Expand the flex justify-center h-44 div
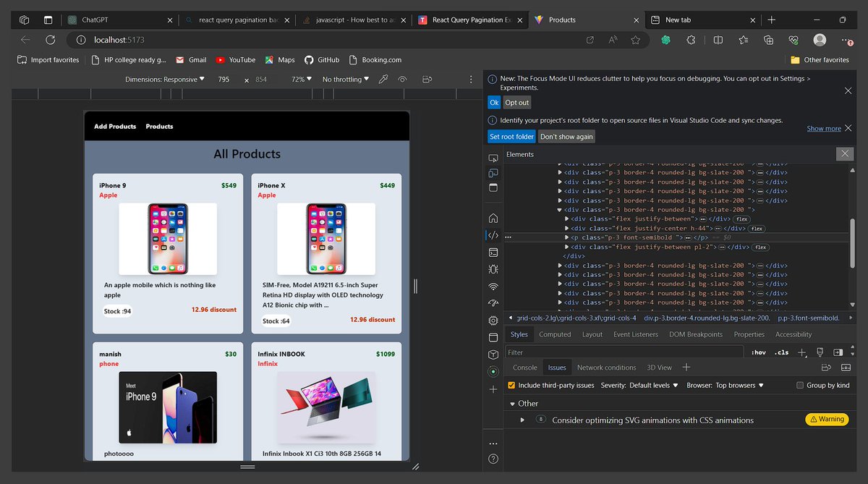 pyautogui.click(x=568, y=228)
